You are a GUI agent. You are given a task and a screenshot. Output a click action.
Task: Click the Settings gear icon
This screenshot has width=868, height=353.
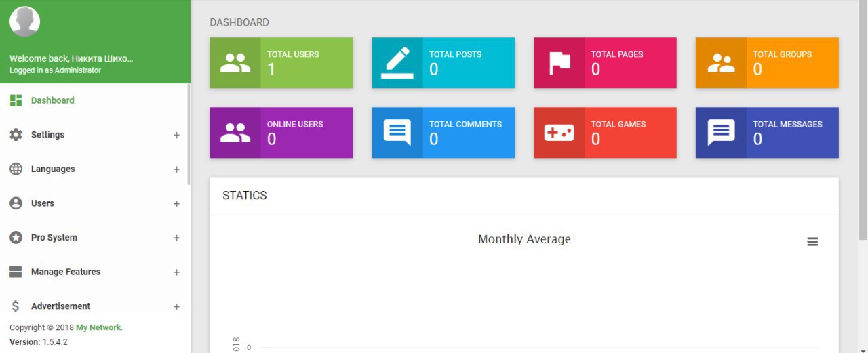tap(16, 135)
